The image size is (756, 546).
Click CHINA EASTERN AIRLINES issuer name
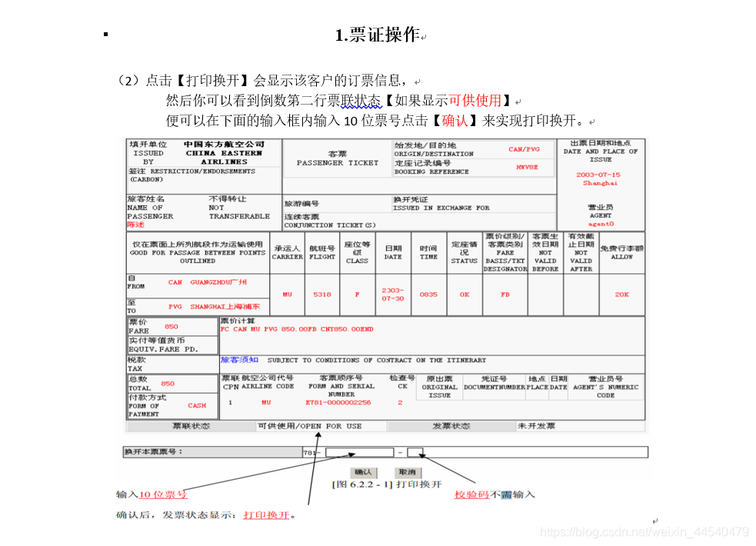[x=225, y=158]
